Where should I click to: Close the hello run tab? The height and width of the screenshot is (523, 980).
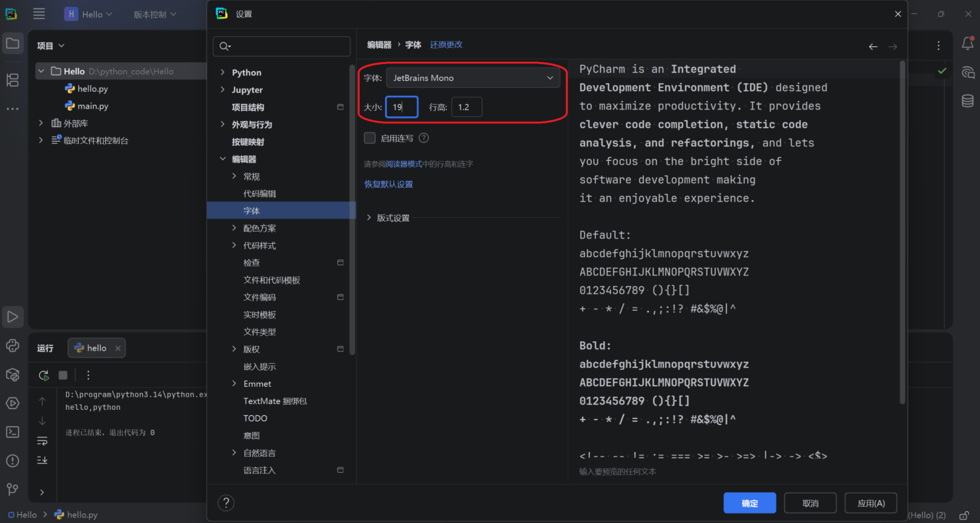tap(118, 348)
